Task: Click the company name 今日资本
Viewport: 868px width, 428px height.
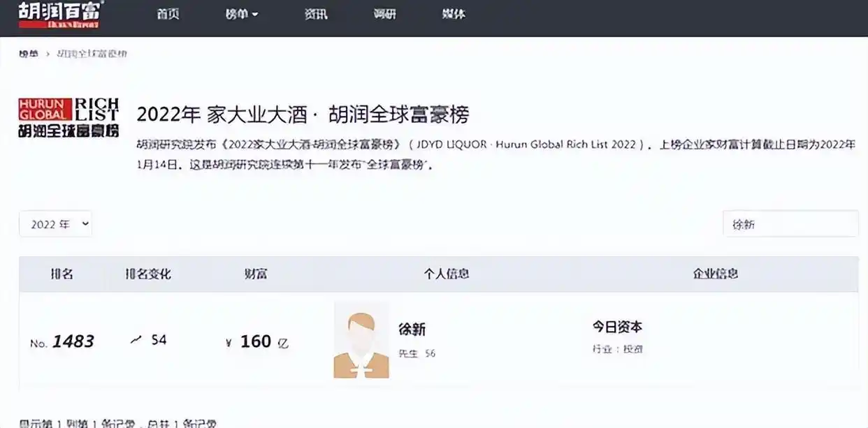Action: coord(618,327)
